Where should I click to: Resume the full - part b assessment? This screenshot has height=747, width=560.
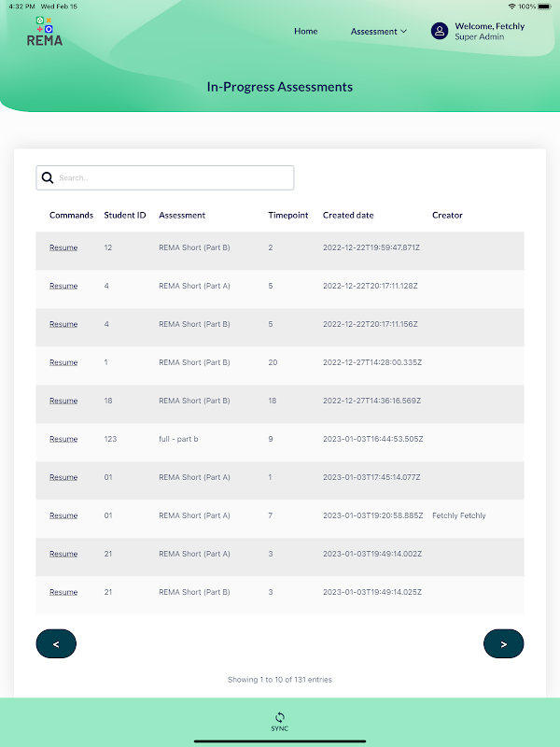pos(63,439)
